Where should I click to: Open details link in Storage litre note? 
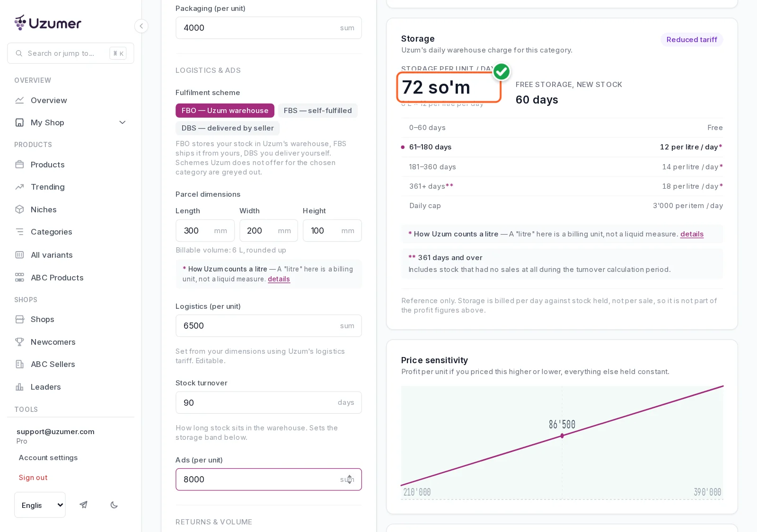tap(692, 234)
